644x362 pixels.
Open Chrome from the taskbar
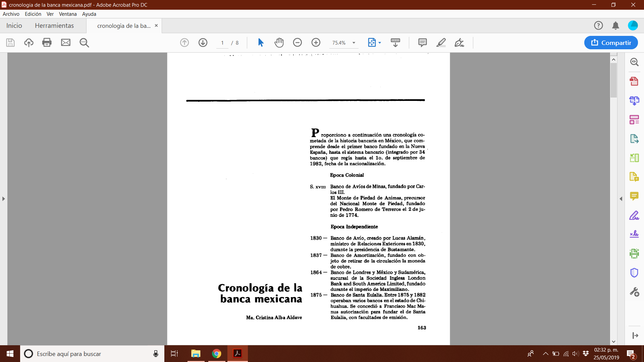click(x=217, y=354)
